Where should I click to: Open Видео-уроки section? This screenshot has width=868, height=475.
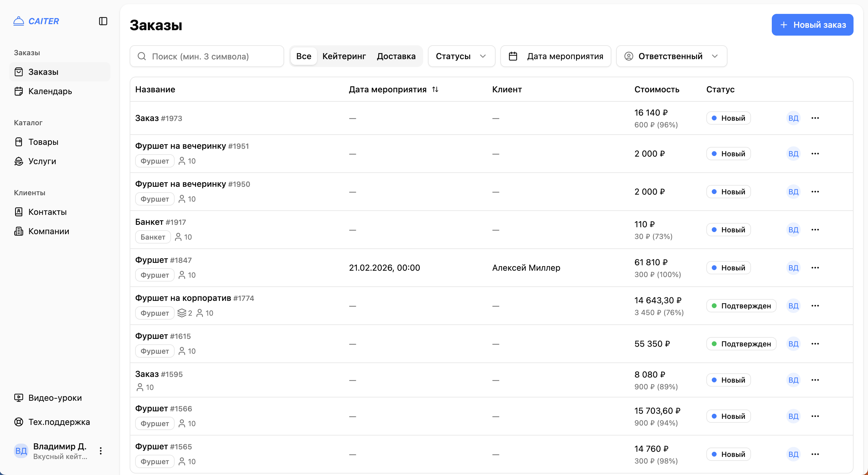[x=55, y=398]
